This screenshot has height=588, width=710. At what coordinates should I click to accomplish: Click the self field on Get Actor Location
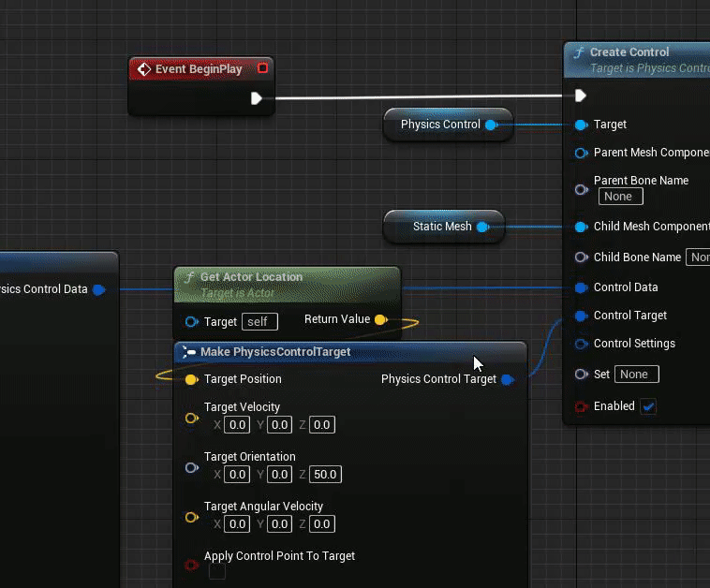click(x=259, y=322)
